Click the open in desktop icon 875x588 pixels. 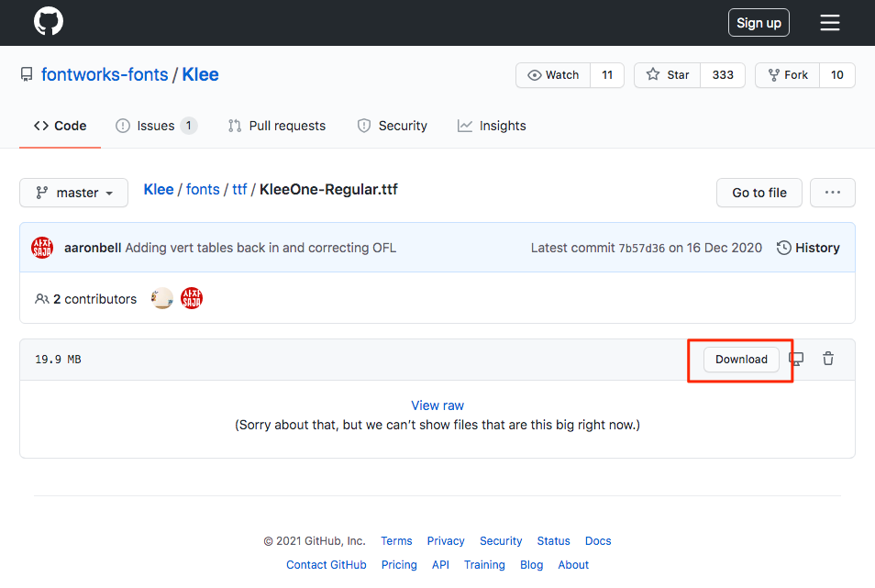pos(796,359)
